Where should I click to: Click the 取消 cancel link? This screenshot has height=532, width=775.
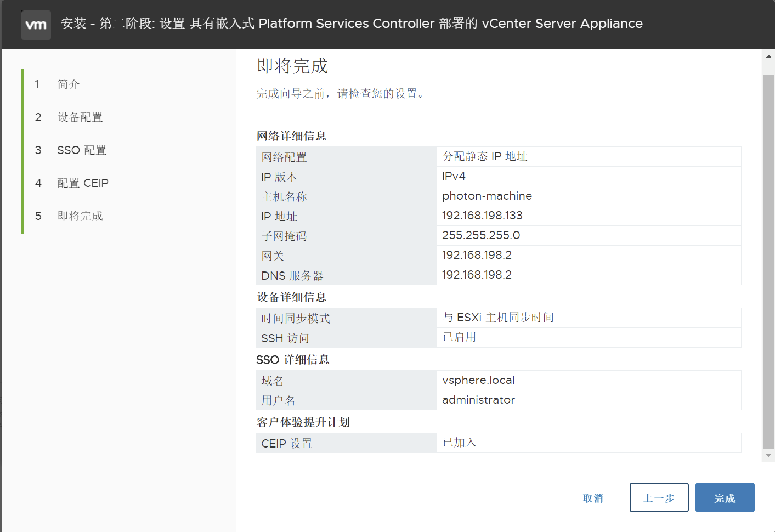pyautogui.click(x=593, y=498)
